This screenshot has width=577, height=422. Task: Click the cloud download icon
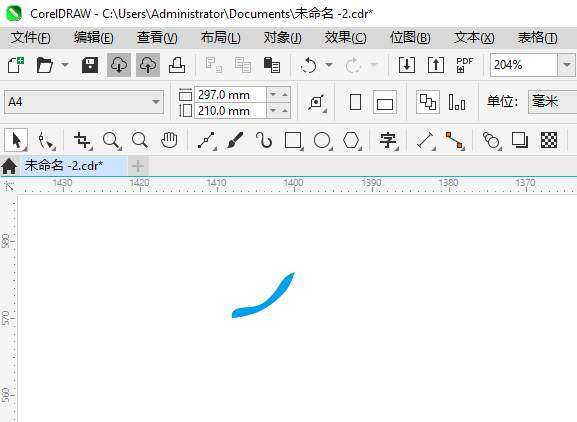119,65
